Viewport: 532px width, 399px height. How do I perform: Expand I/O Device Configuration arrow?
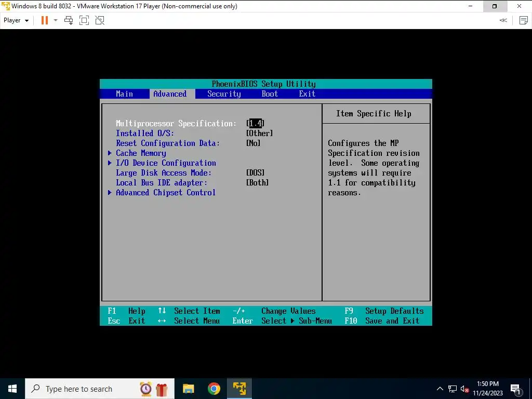pyautogui.click(x=110, y=163)
